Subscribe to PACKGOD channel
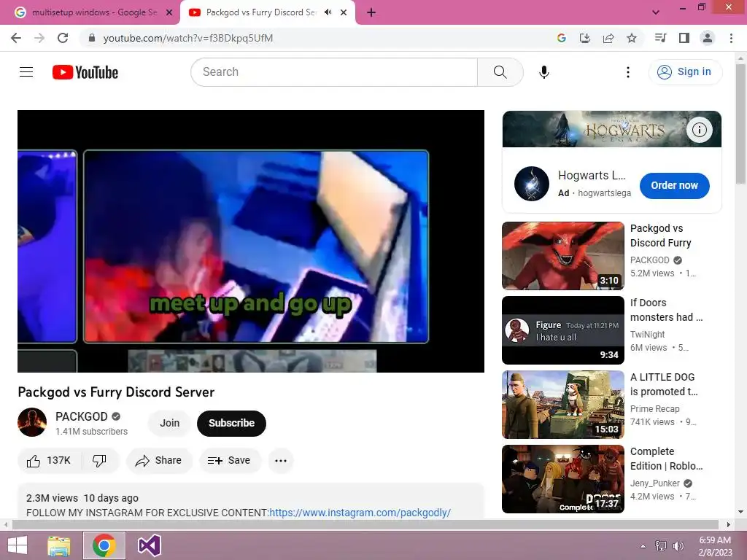 [231, 423]
